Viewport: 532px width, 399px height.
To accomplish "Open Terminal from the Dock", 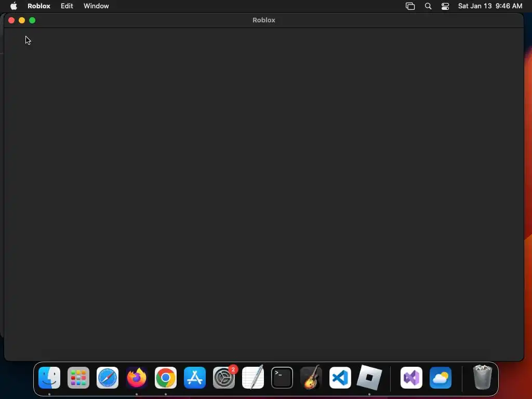I will pyautogui.click(x=282, y=378).
